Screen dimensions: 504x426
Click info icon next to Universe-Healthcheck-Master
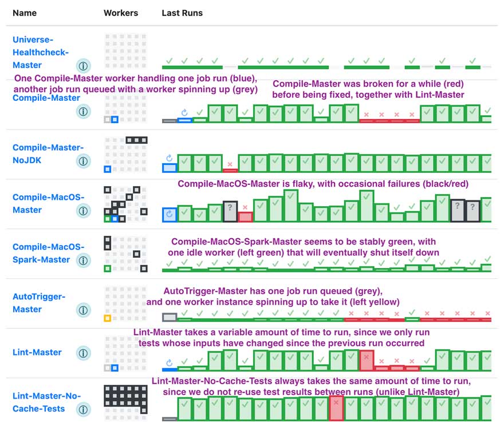(84, 65)
